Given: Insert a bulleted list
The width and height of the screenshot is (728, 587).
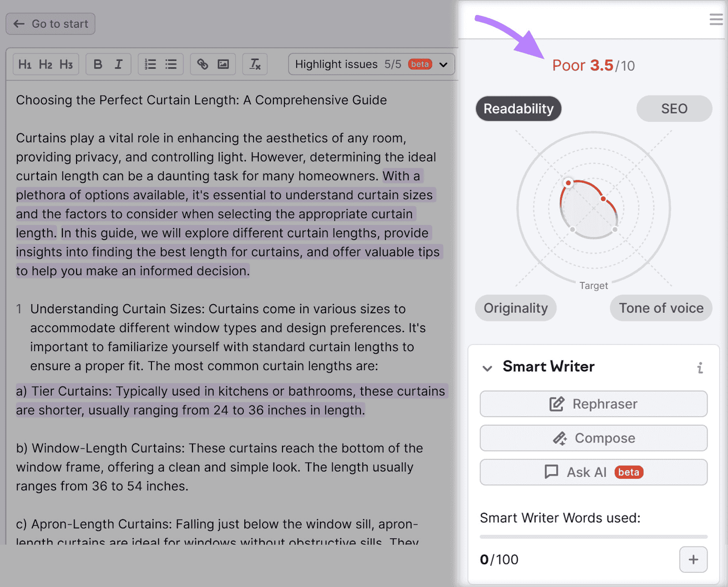Looking at the screenshot, I should 171,64.
